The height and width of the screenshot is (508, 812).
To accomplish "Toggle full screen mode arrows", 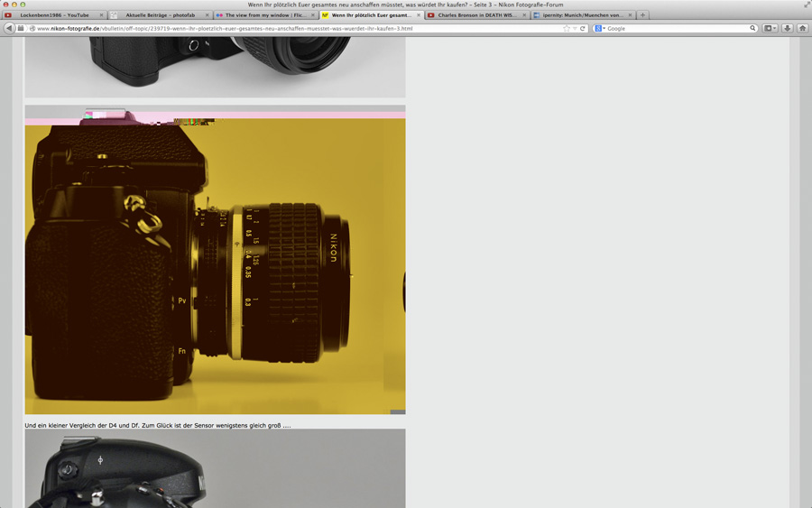I will [807, 5].
